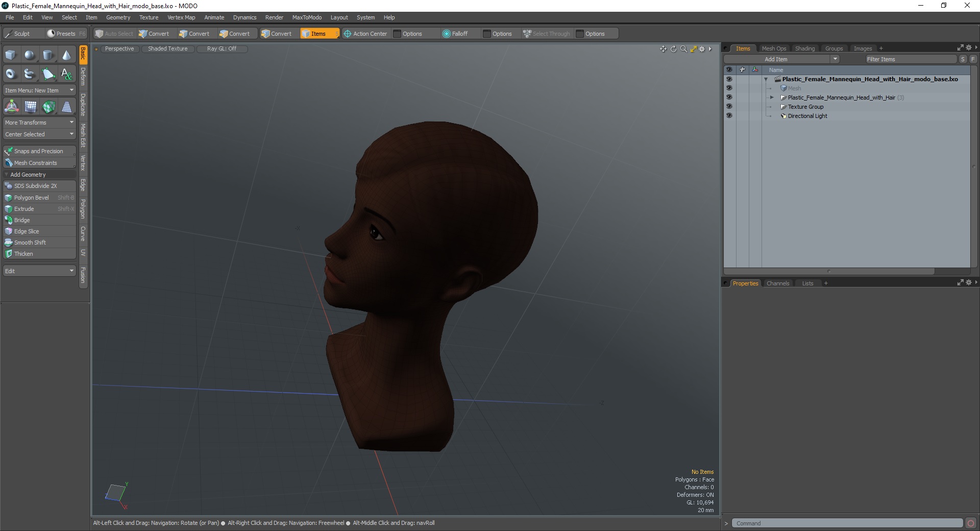Click the Polygon Bevel tool

(39, 198)
